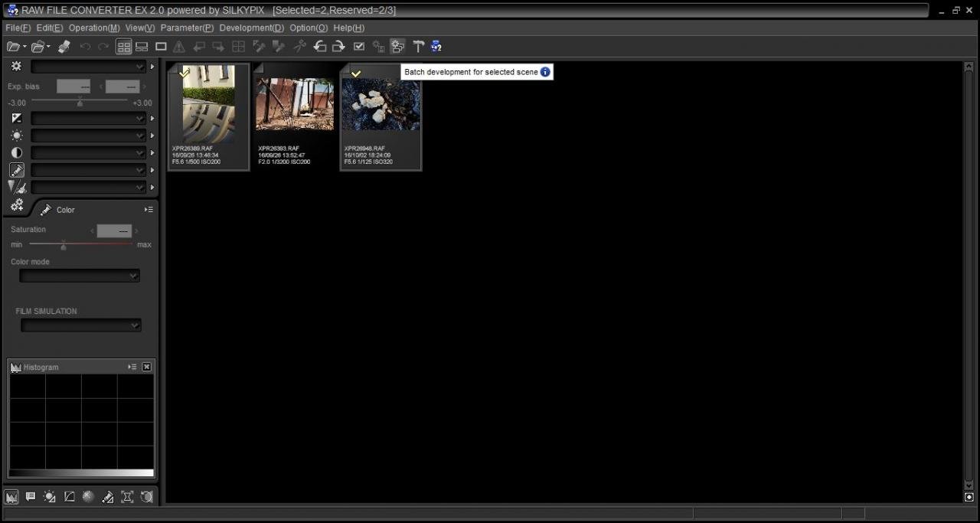Click the Batch development for selected scene icon
This screenshot has width=980, height=523.
pos(397,47)
